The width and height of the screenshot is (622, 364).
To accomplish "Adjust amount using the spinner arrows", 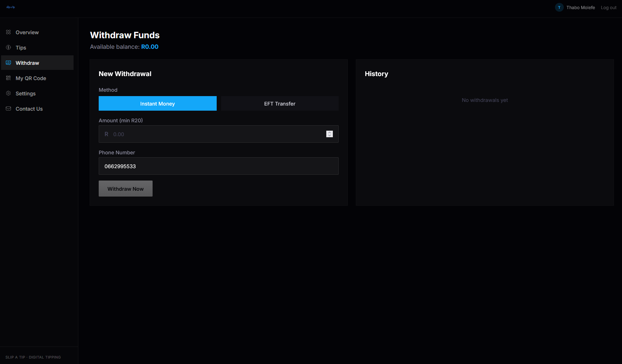I will pos(329,134).
